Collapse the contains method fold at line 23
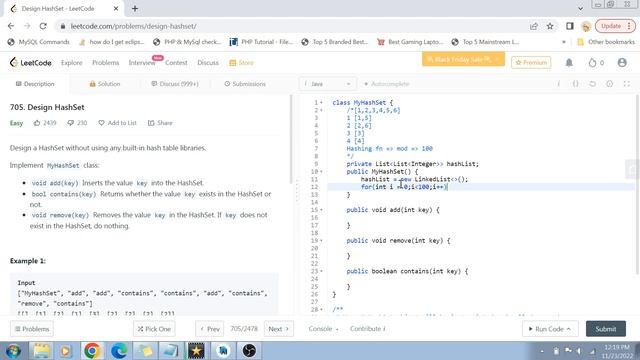This screenshot has height=360, width=640. point(321,271)
